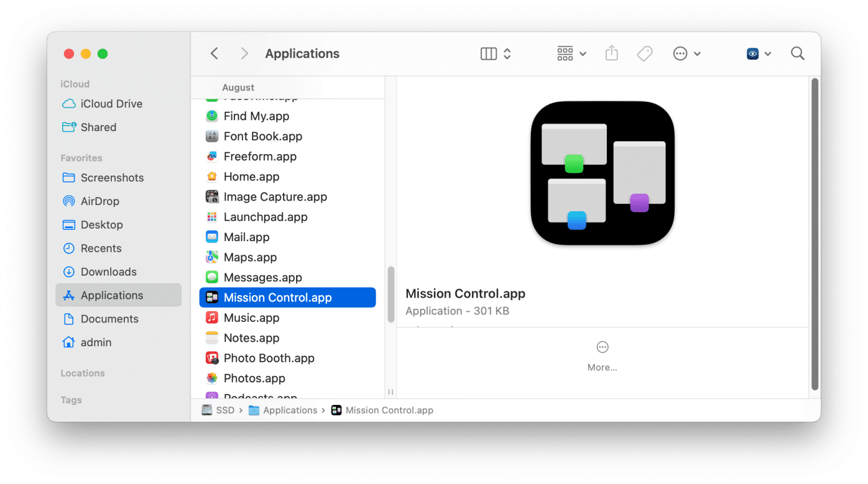
Task: Click the blue eye extension icon
Action: [752, 53]
